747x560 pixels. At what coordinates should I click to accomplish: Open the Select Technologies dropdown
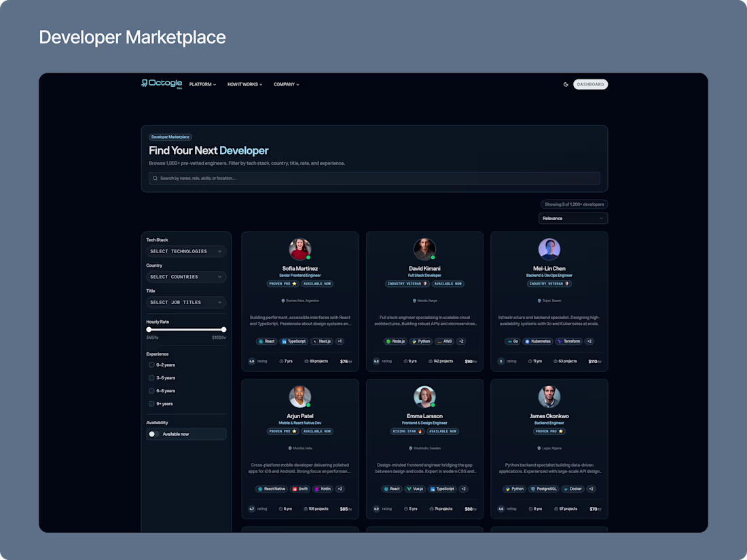pyautogui.click(x=186, y=251)
